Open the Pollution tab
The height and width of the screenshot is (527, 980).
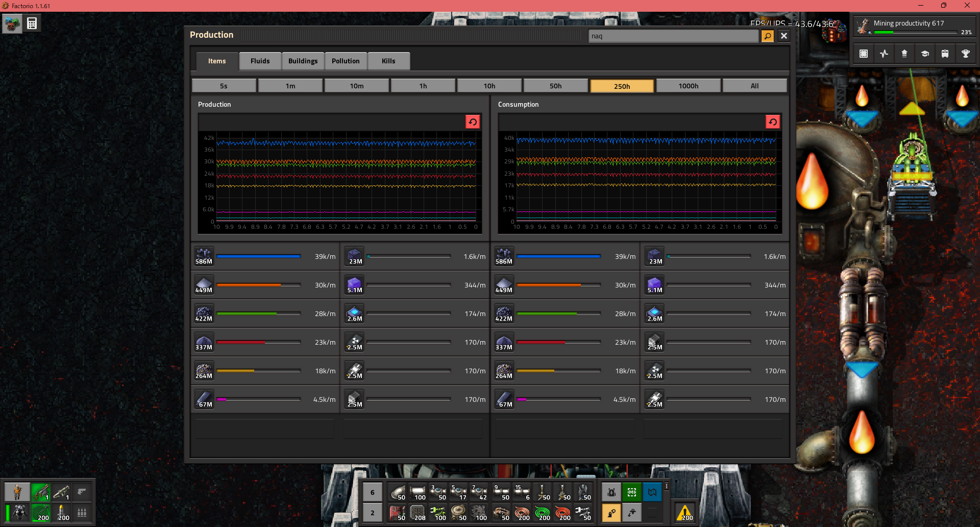pos(346,61)
